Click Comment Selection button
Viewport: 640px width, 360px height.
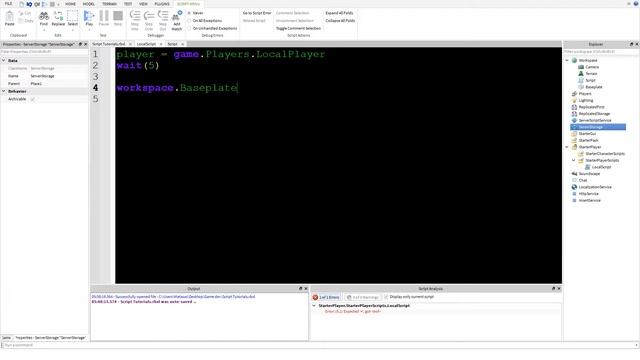coord(293,13)
